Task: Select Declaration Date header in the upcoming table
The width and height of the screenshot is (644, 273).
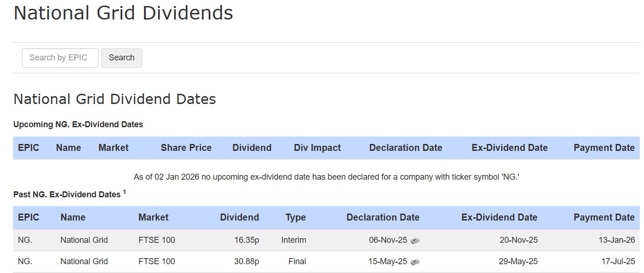Action: click(406, 148)
